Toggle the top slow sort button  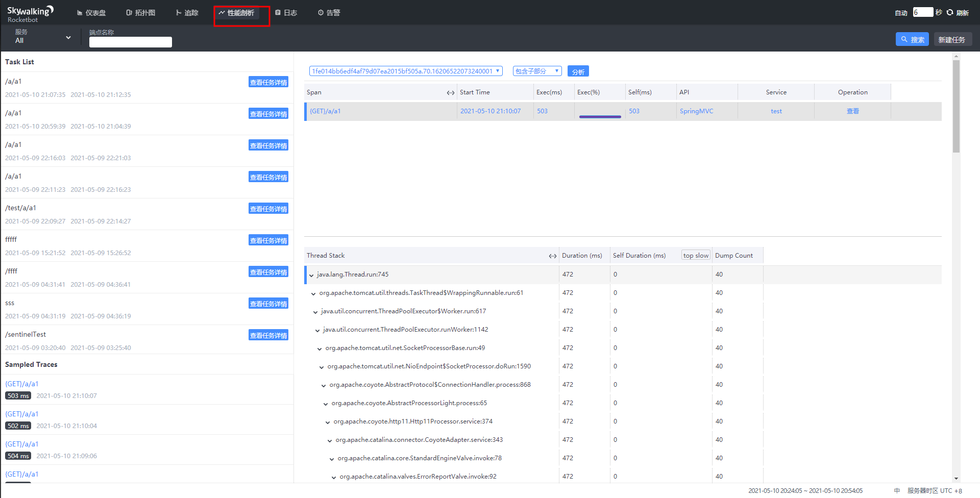coord(696,255)
